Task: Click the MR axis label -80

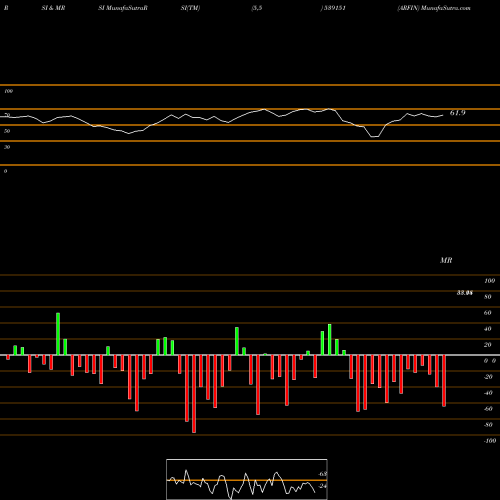Action: tap(488, 425)
